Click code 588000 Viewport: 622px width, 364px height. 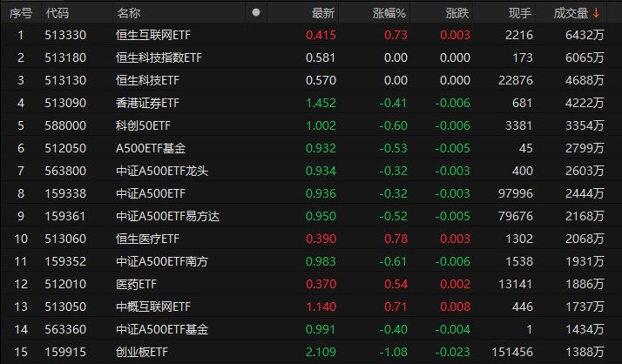tap(65, 125)
